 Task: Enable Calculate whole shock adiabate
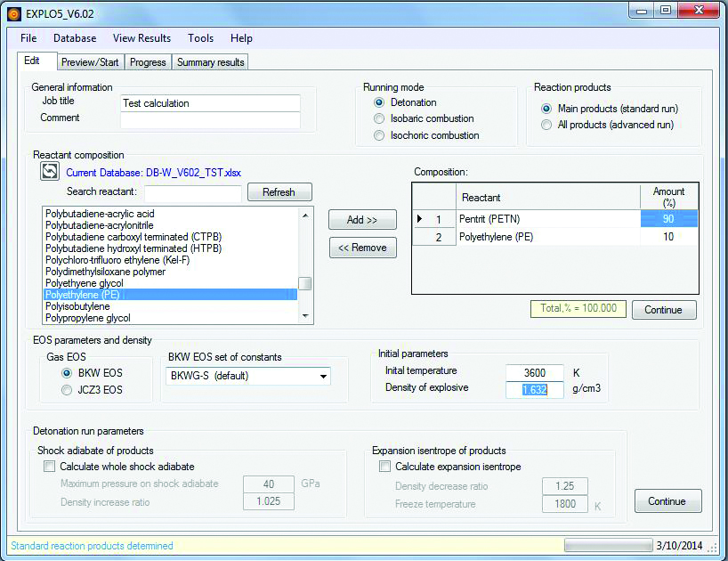click(49, 467)
